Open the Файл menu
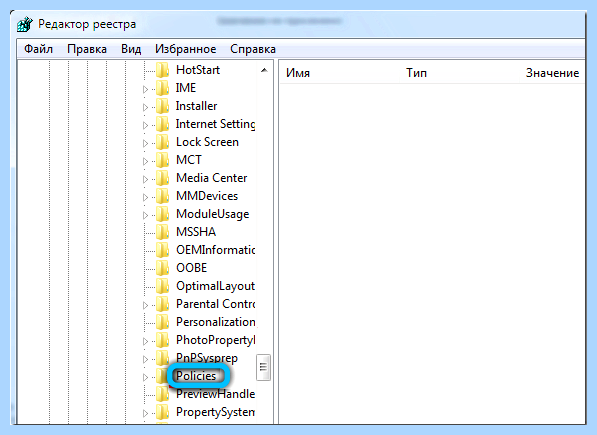 coord(38,49)
